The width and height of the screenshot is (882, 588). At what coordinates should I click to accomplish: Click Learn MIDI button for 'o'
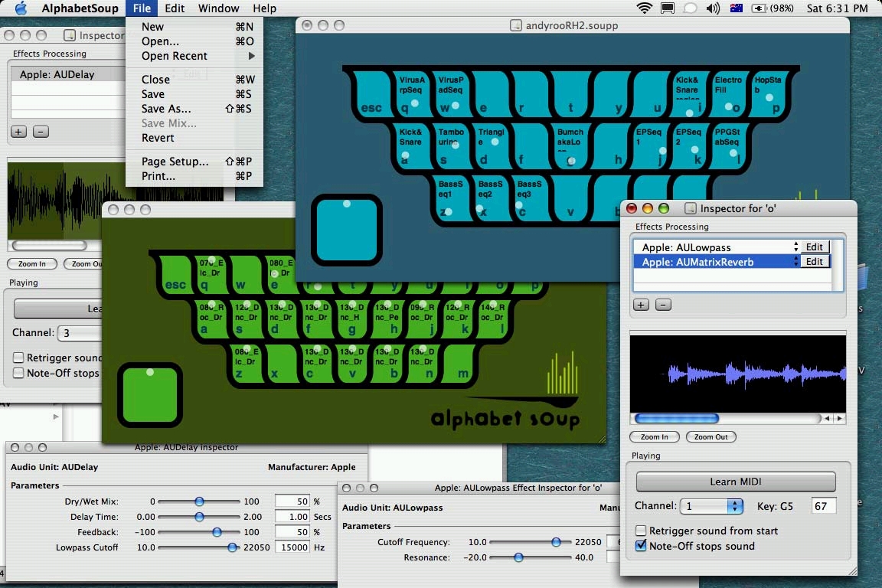[736, 482]
